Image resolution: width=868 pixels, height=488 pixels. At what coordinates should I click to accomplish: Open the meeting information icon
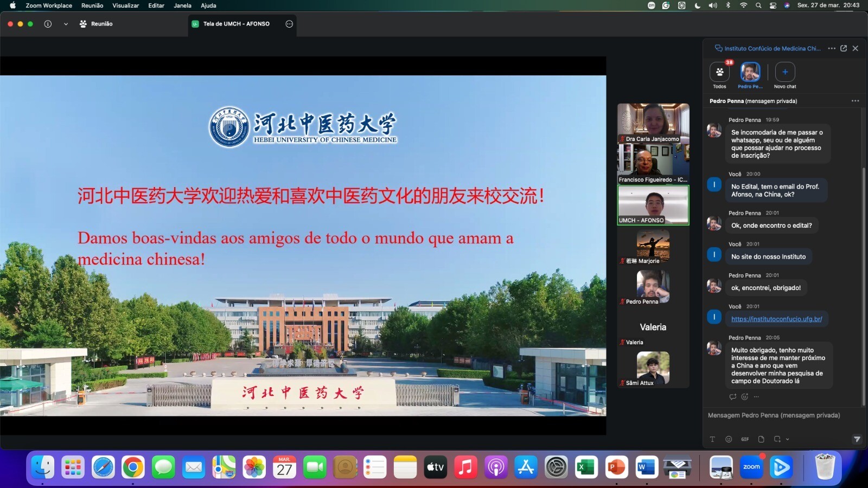48,24
